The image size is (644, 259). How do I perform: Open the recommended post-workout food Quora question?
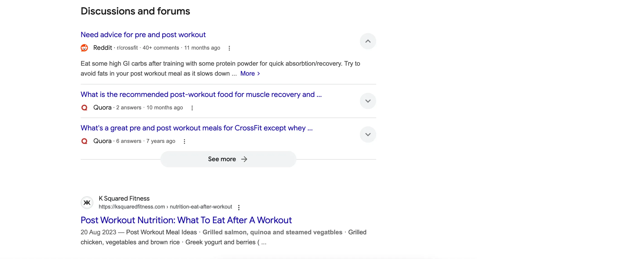(x=201, y=94)
